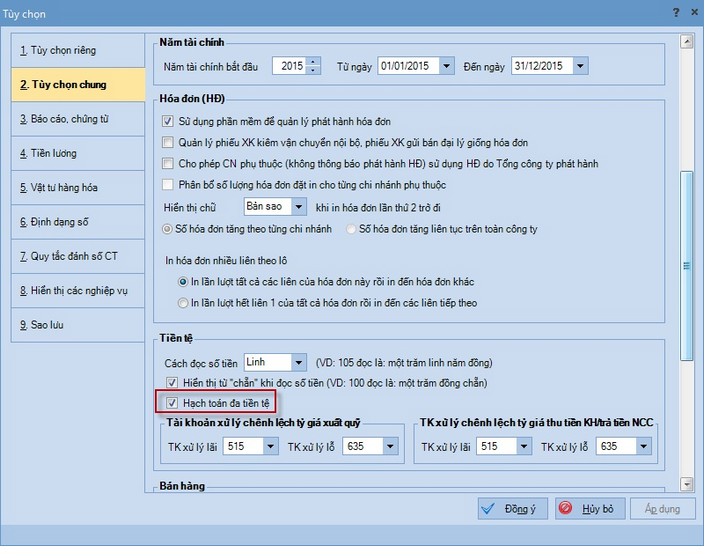Toggle Sử dụng phần mềm quản lý hóa đơn
Screen dimensions: 704x546
click(x=168, y=121)
